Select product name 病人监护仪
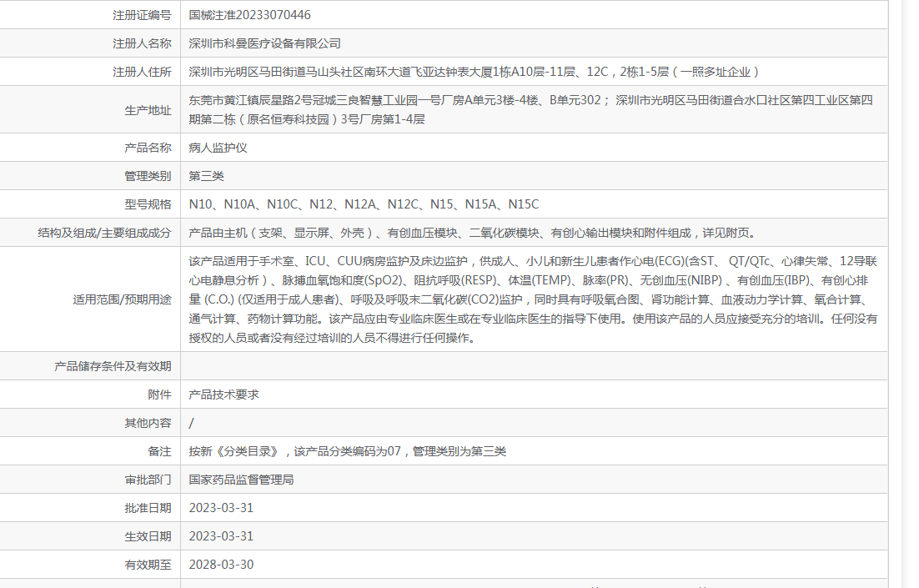 pos(218,148)
